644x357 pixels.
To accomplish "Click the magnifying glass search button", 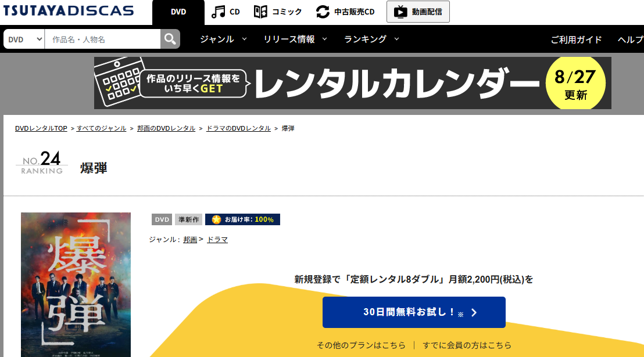I will pos(170,39).
